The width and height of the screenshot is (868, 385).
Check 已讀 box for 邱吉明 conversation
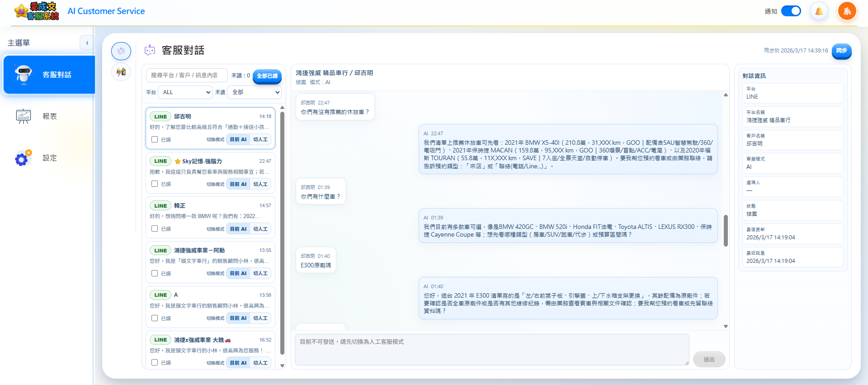[155, 139]
